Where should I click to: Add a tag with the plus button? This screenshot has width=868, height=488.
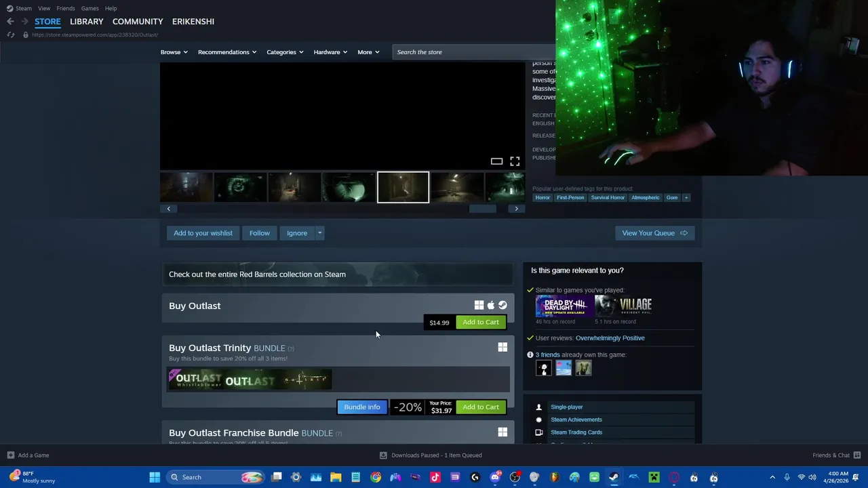(x=686, y=198)
